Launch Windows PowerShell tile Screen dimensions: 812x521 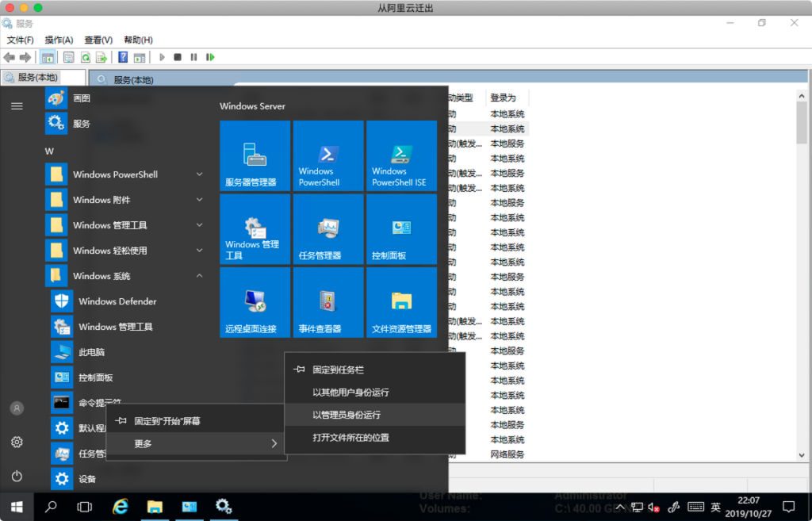(327, 155)
